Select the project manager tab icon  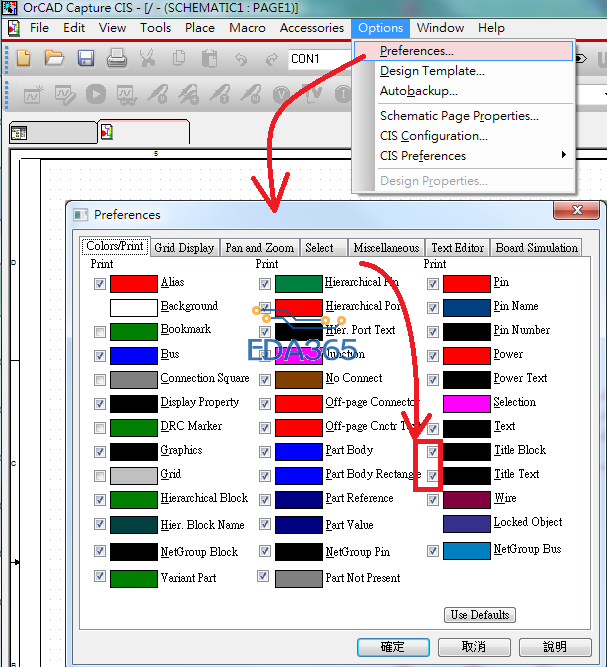(19, 133)
